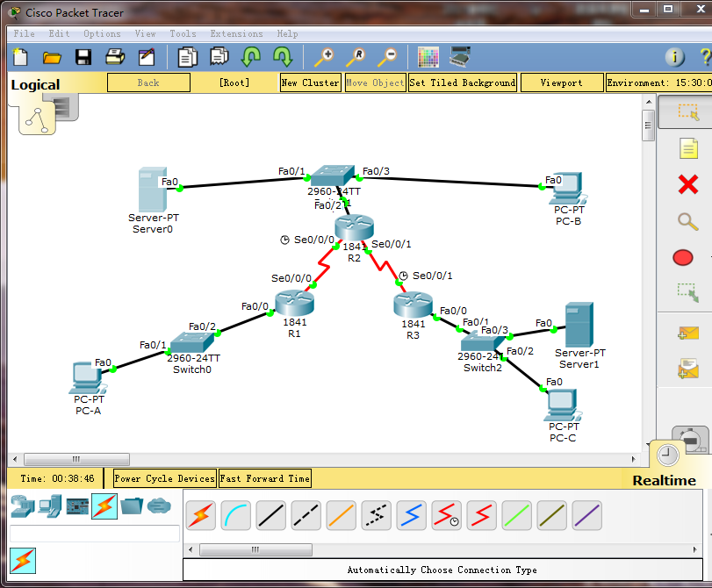This screenshot has width=712, height=588.
Task: Click the Print icon
Action: (115, 57)
